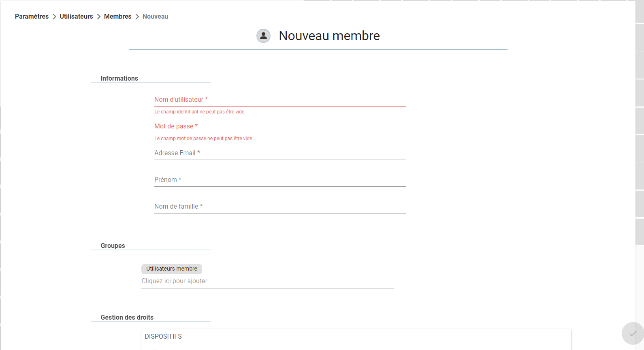Click the checkmark save button
644x350 pixels.
click(x=633, y=333)
